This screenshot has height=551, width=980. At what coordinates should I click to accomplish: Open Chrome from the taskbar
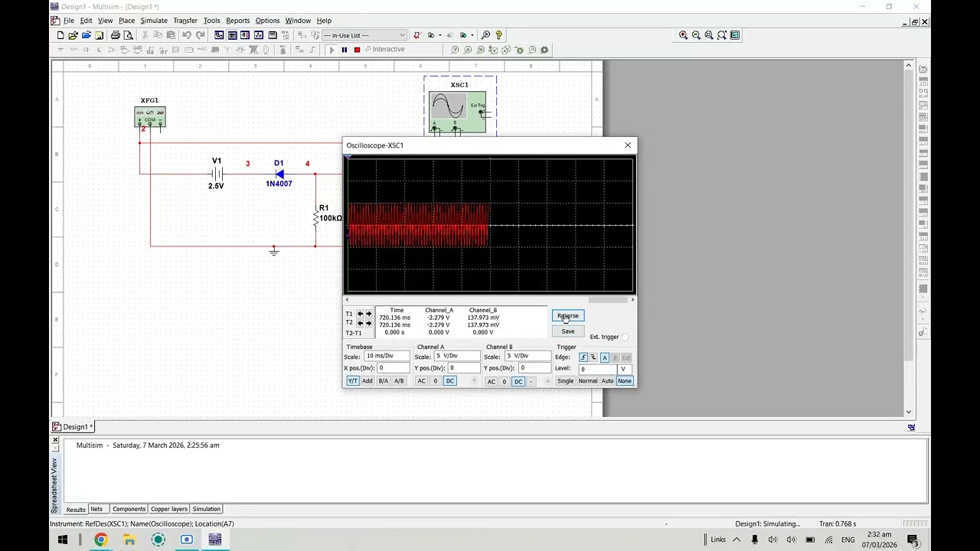pos(100,540)
